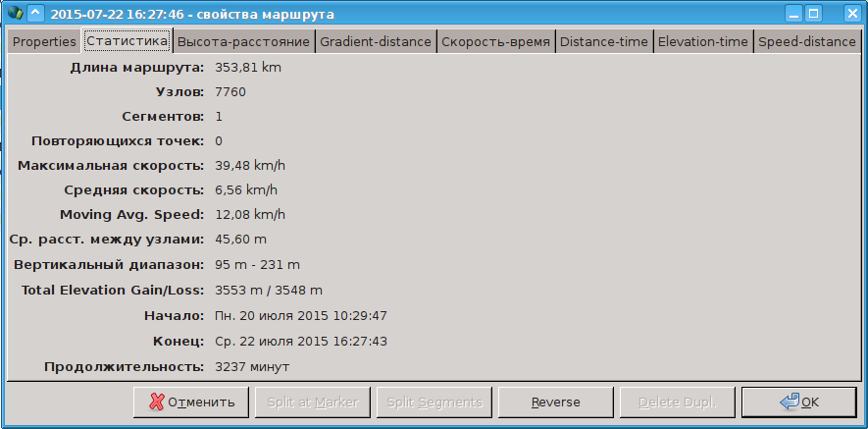Minimize the route properties window
This screenshot has height=429, width=868.
(791, 14)
